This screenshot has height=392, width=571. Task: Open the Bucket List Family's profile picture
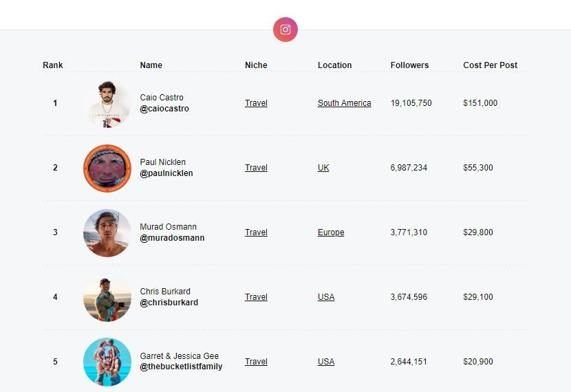click(x=107, y=362)
